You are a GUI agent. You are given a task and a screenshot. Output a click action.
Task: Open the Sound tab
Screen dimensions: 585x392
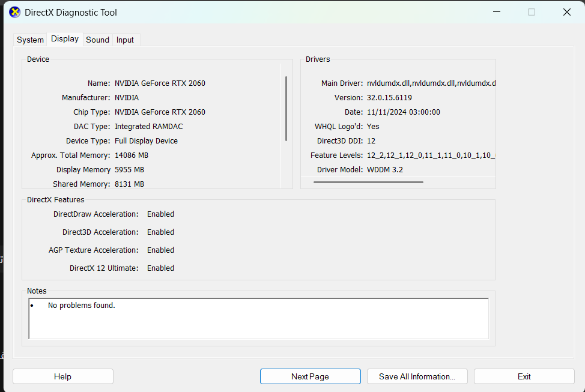[97, 40]
